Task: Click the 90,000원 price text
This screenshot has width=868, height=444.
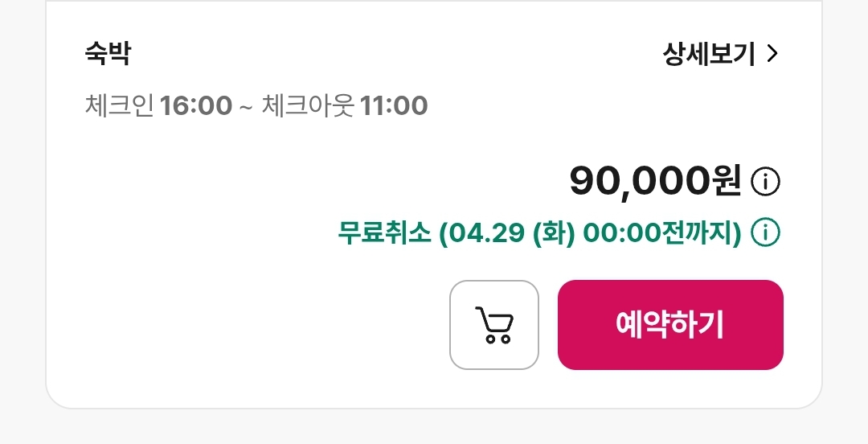Action: (656, 181)
